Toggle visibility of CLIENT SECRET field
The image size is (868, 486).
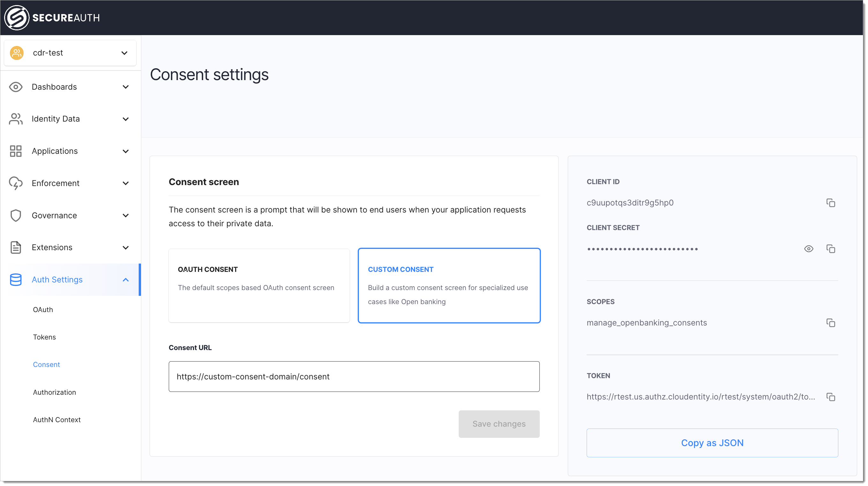tap(808, 249)
